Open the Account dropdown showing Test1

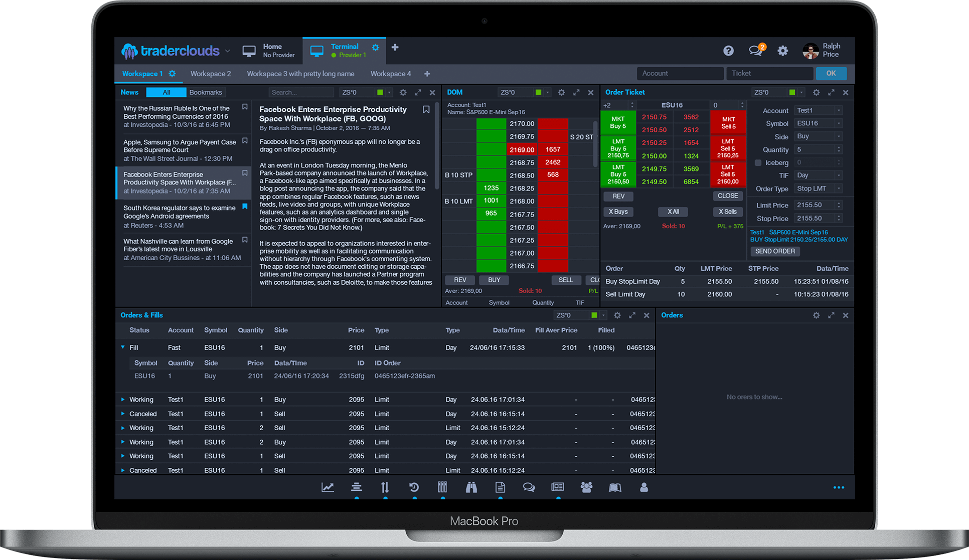pos(819,110)
